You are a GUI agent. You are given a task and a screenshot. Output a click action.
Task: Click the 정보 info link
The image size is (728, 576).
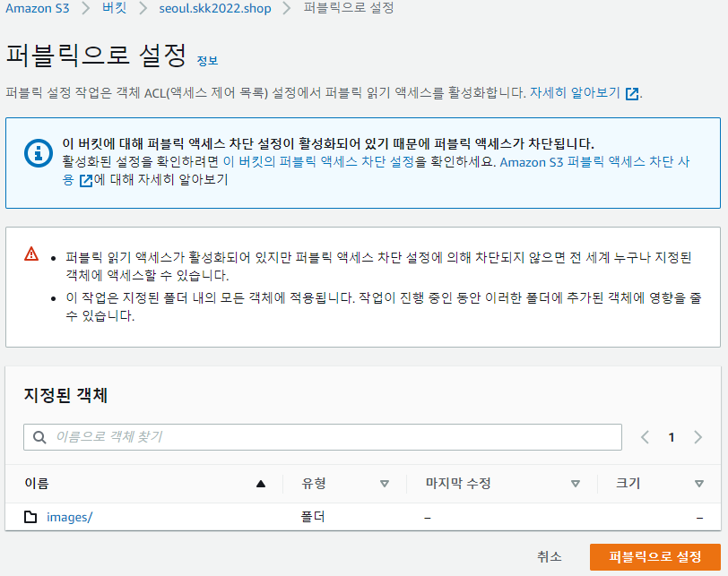tap(207, 61)
